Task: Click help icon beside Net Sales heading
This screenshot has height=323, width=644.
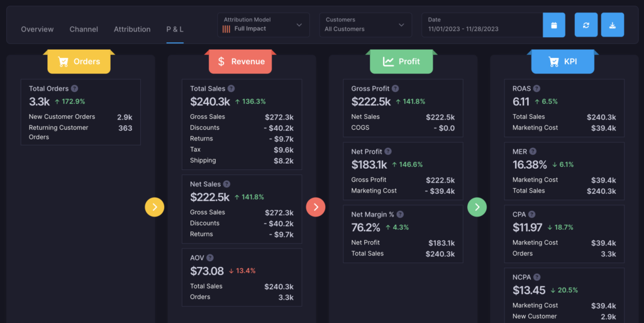Action: pos(226,184)
